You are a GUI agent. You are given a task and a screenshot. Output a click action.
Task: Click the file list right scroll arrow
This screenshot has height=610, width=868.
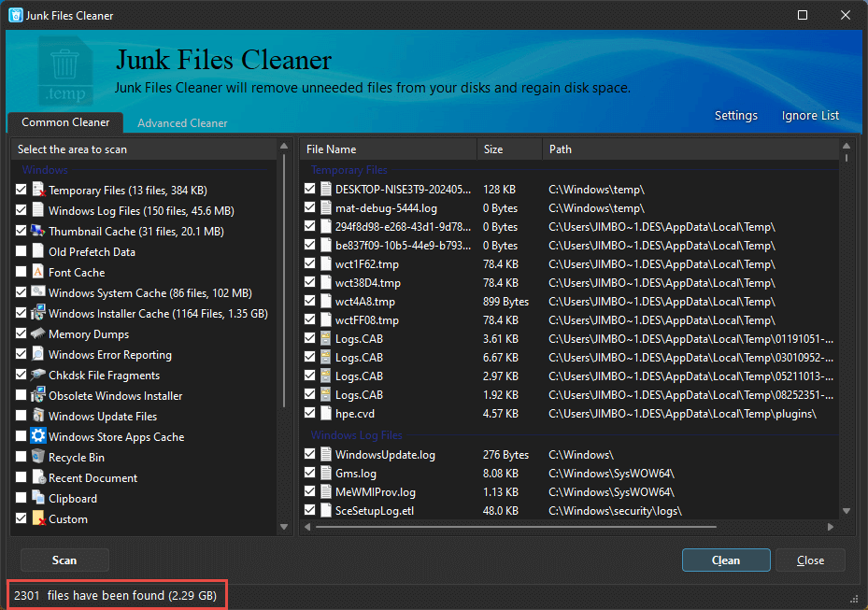tap(831, 527)
